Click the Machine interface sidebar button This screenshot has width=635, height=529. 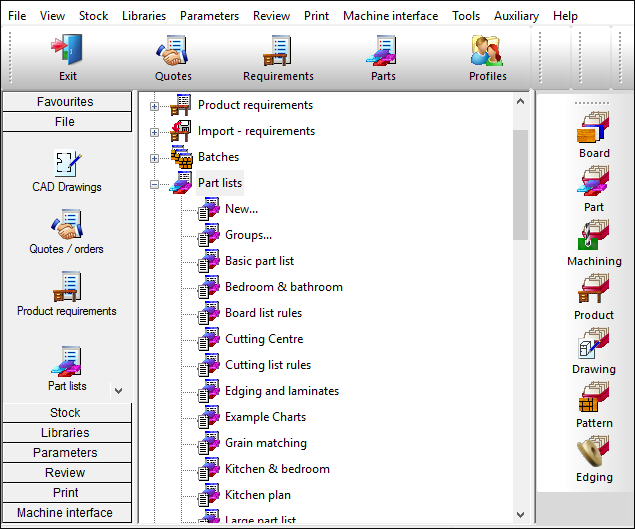[67, 512]
